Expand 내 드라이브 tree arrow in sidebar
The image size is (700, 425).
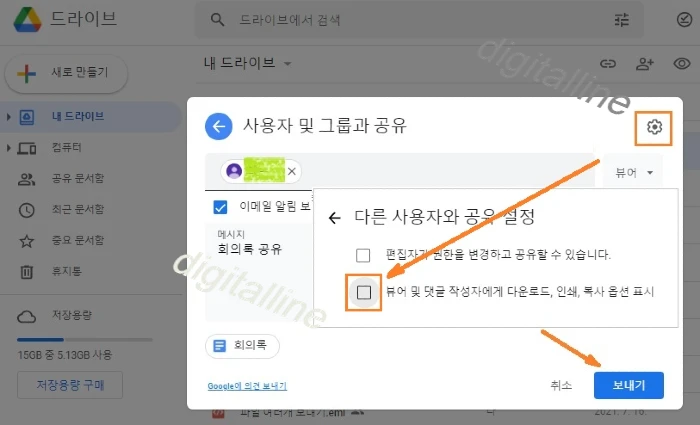8,117
